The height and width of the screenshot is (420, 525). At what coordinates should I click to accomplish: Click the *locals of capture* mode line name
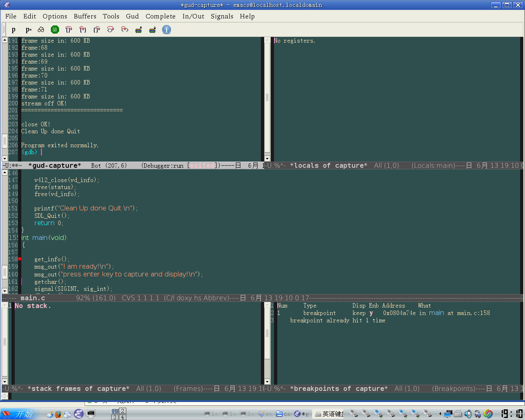tap(329, 165)
